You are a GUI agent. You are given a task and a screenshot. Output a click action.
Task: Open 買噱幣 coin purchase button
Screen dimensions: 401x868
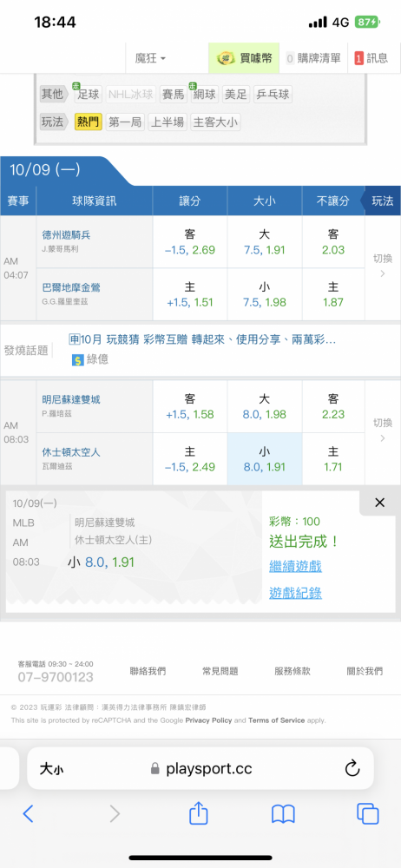click(244, 58)
